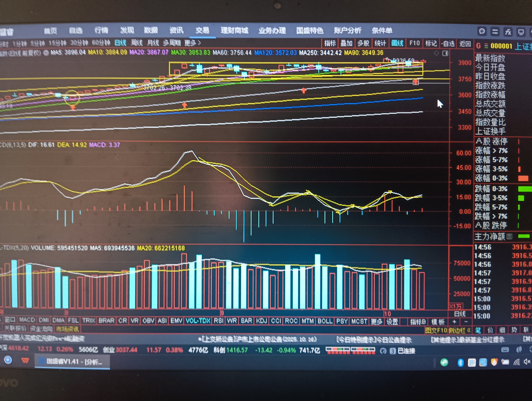The height and width of the screenshot is (401, 532).
Task: Expand 更多 indicators list at bottom
Action: (376, 321)
